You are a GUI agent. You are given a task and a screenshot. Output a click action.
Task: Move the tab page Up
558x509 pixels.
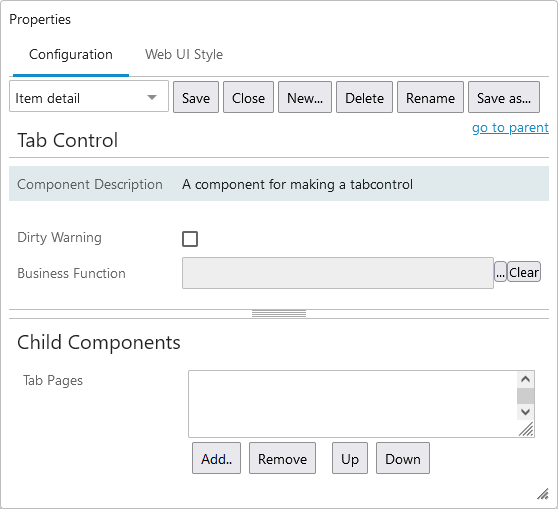350,458
